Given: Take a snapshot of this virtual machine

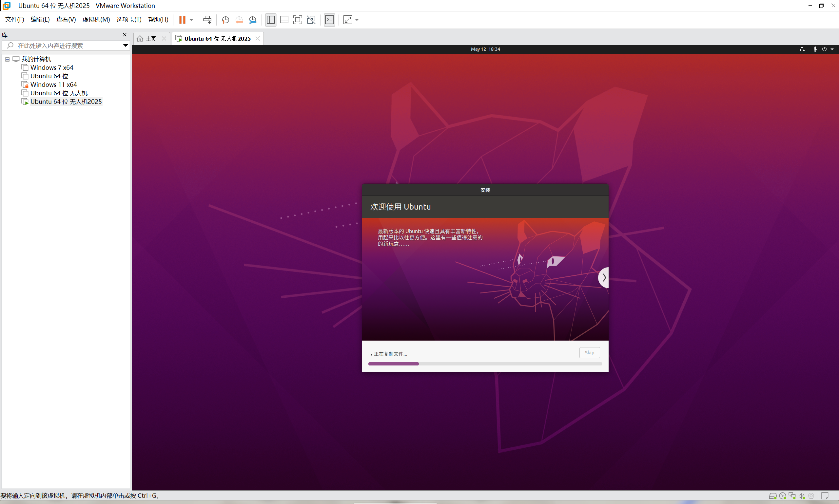Looking at the screenshot, I should coord(225,20).
